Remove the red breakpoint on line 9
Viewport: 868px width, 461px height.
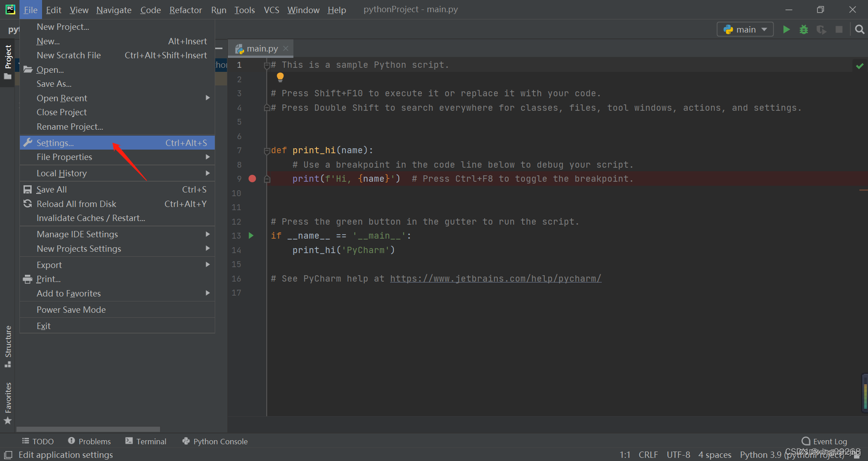[x=252, y=179]
